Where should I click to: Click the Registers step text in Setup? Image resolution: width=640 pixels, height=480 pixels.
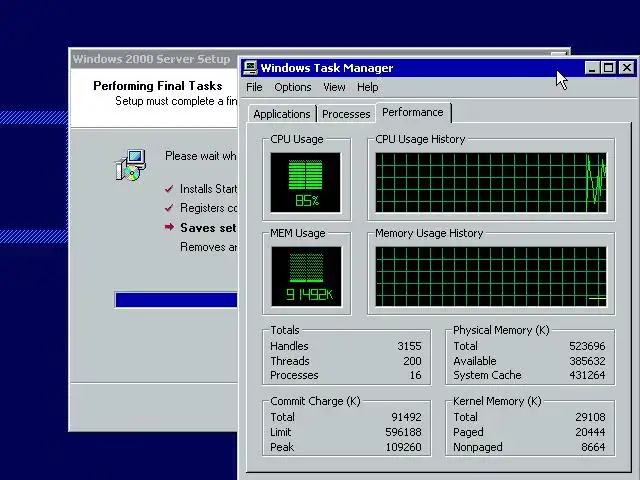(x=208, y=208)
